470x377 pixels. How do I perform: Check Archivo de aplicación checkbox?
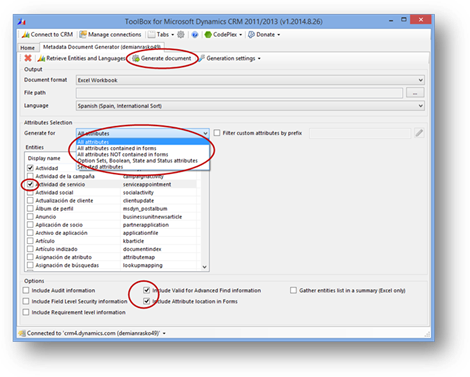coord(30,233)
